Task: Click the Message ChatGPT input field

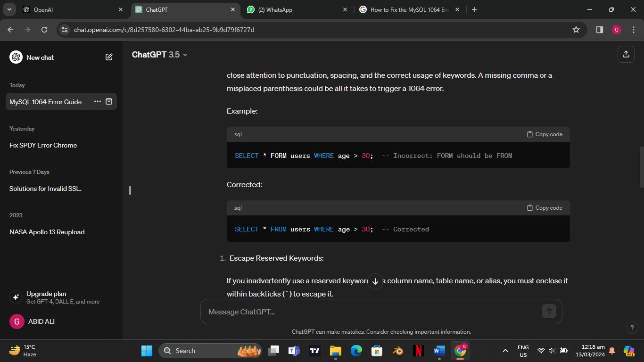Action: tap(330, 311)
